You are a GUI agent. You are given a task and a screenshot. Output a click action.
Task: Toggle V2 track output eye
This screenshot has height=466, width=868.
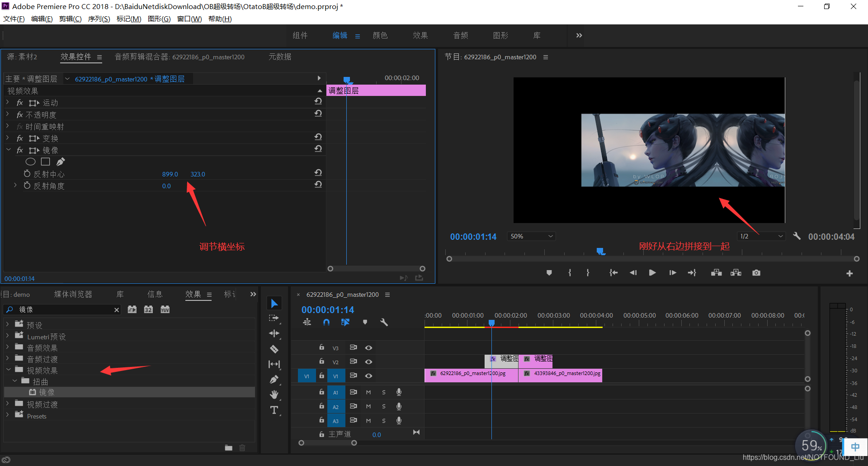[x=369, y=362]
